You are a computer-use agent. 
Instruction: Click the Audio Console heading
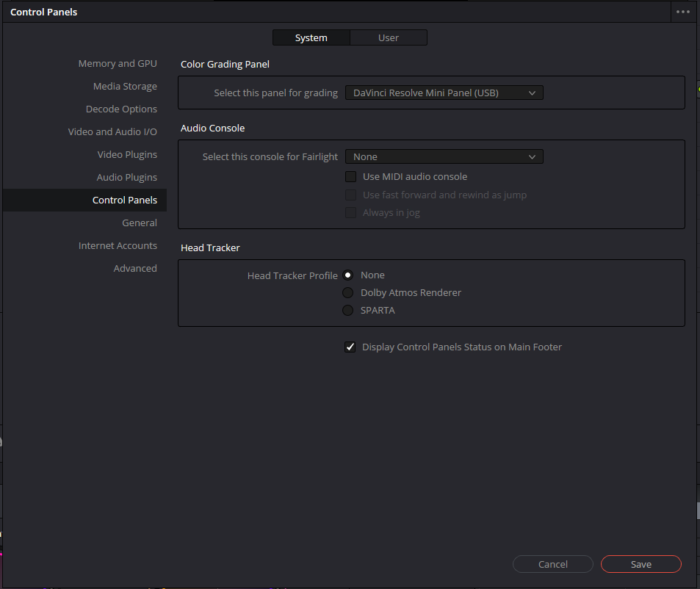coord(212,128)
